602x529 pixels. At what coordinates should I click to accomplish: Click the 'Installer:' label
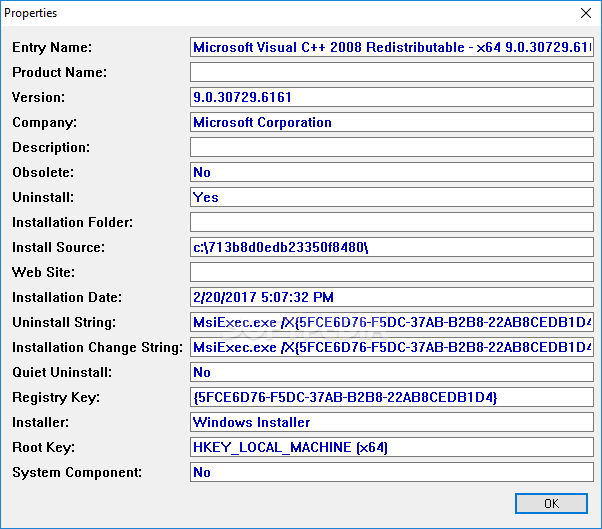pos(41,422)
